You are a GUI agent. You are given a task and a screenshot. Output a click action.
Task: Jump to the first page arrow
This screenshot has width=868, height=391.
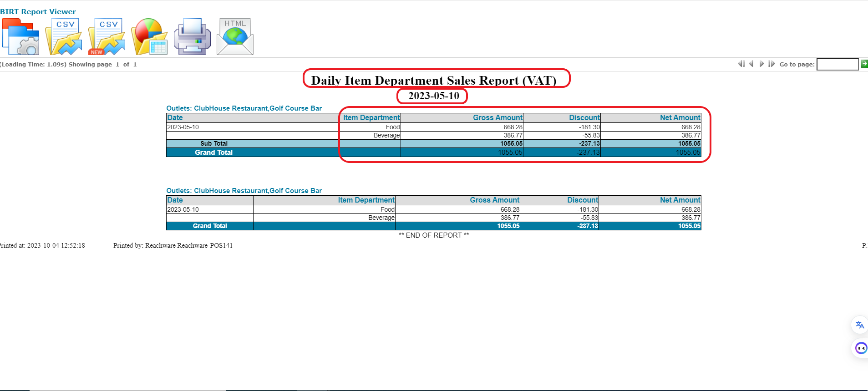point(741,64)
